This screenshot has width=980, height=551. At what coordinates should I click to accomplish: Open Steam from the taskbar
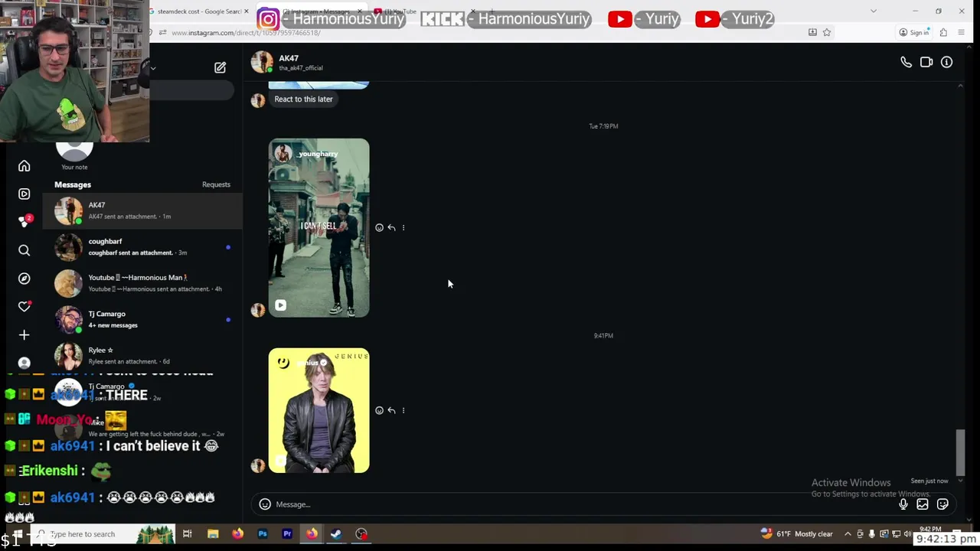pyautogui.click(x=336, y=534)
